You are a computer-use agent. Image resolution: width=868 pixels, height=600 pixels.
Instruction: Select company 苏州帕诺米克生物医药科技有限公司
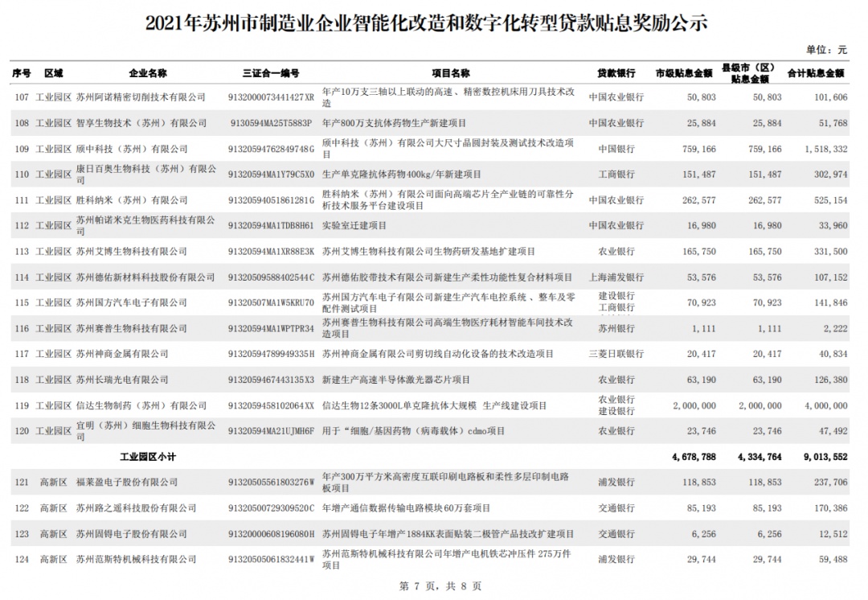[145, 225]
